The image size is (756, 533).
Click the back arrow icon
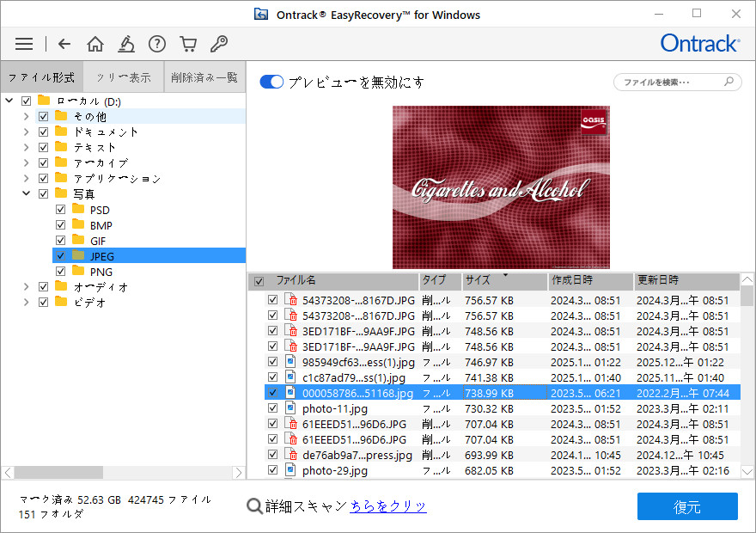coord(65,43)
